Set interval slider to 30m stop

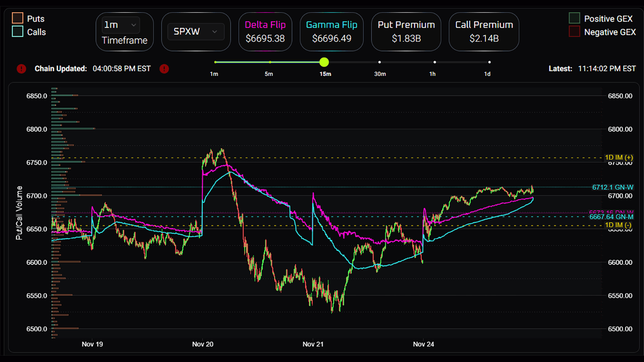tap(380, 62)
